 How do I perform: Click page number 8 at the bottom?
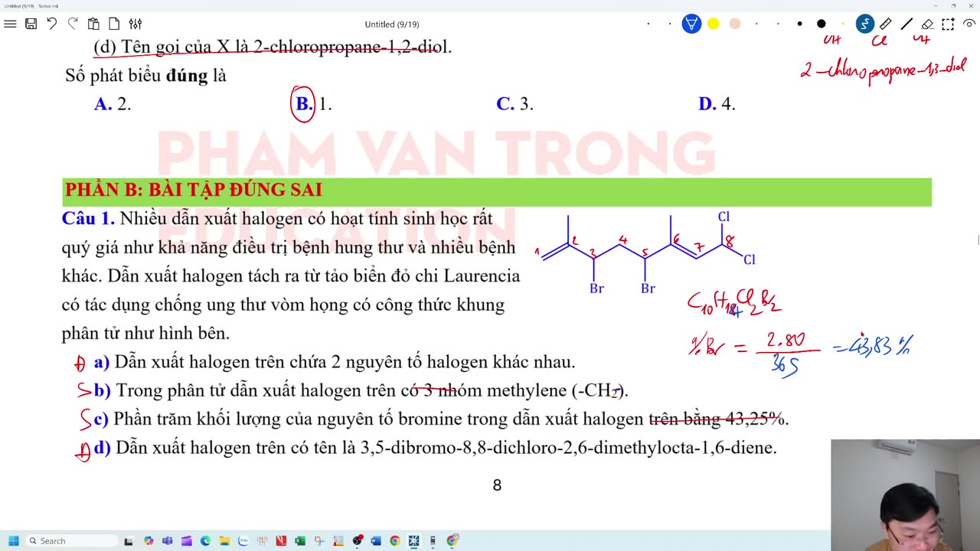point(497,485)
